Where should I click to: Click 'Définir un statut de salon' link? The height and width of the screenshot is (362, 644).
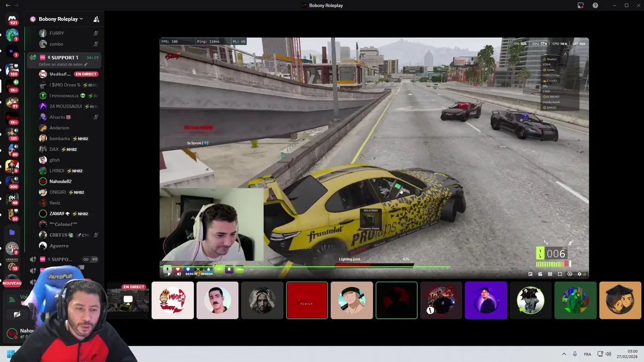click(61, 64)
